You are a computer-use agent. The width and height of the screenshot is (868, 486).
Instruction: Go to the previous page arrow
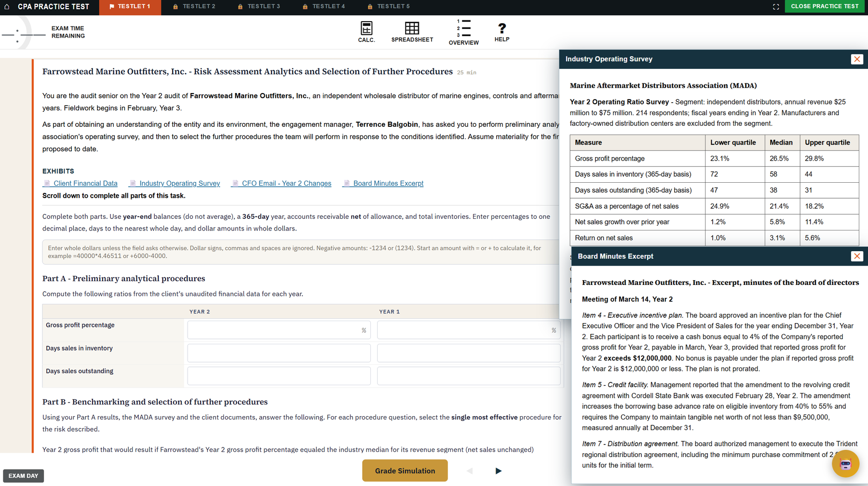[x=470, y=471]
